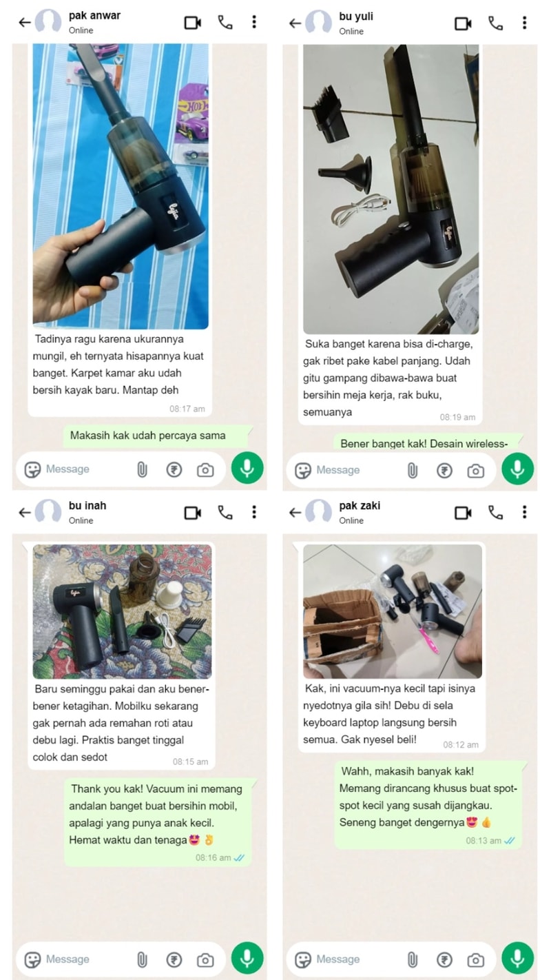Open bu yuli's vacuum accessories photo

click(x=391, y=190)
